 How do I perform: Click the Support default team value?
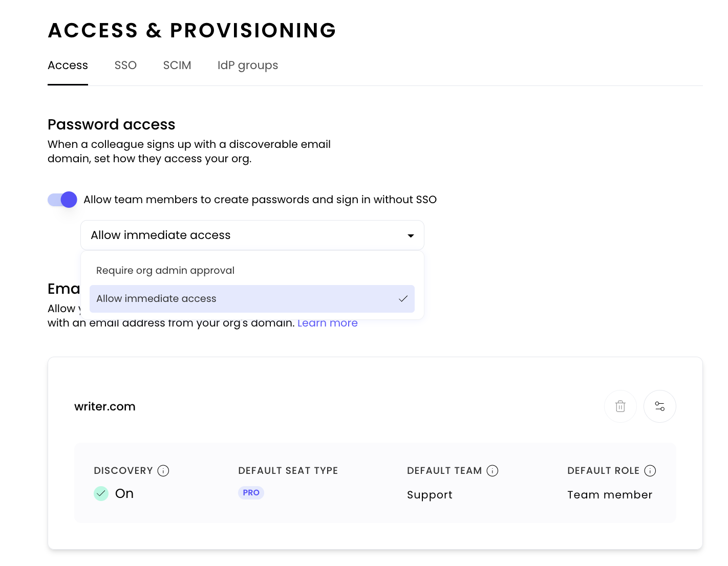[430, 495]
